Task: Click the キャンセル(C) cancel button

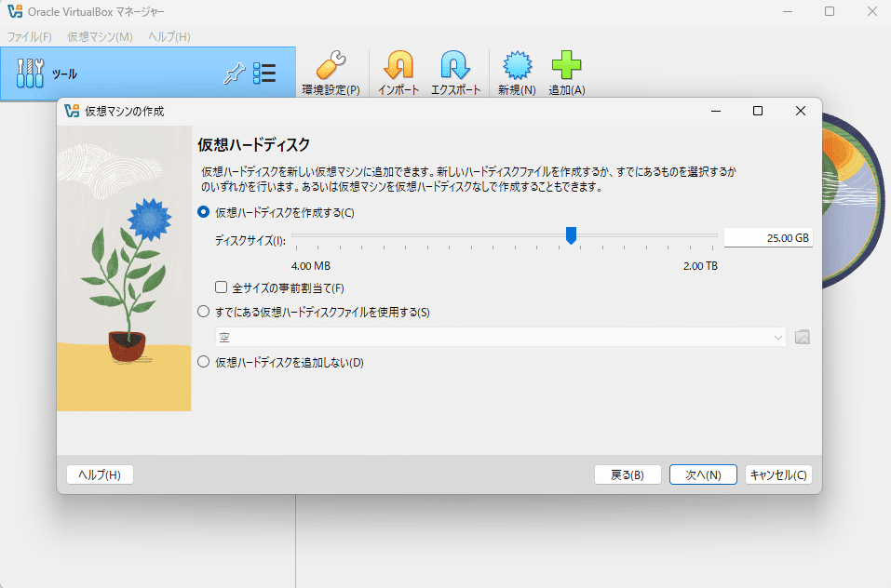Action: [x=778, y=474]
